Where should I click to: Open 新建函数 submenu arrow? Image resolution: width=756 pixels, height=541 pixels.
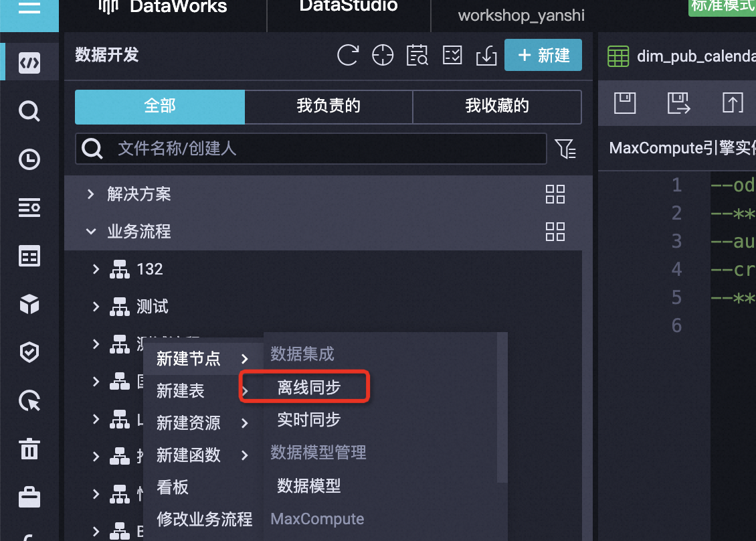click(x=244, y=455)
